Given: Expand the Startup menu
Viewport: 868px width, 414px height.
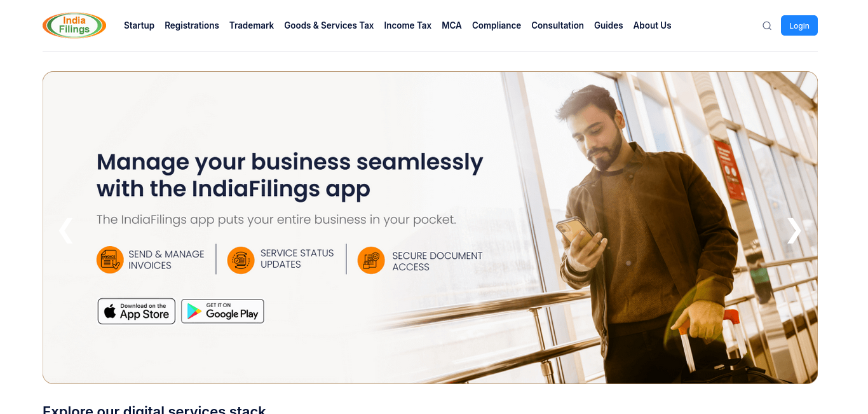Looking at the screenshot, I should pos(139,25).
